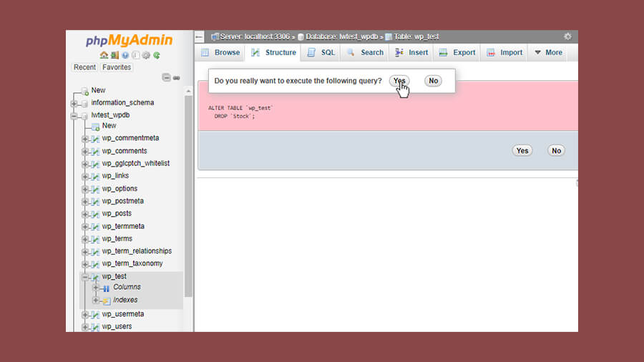The image size is (644, 362).
Task: Click the link-with-main-panel chain icon
Action: (x=177, y=77)
